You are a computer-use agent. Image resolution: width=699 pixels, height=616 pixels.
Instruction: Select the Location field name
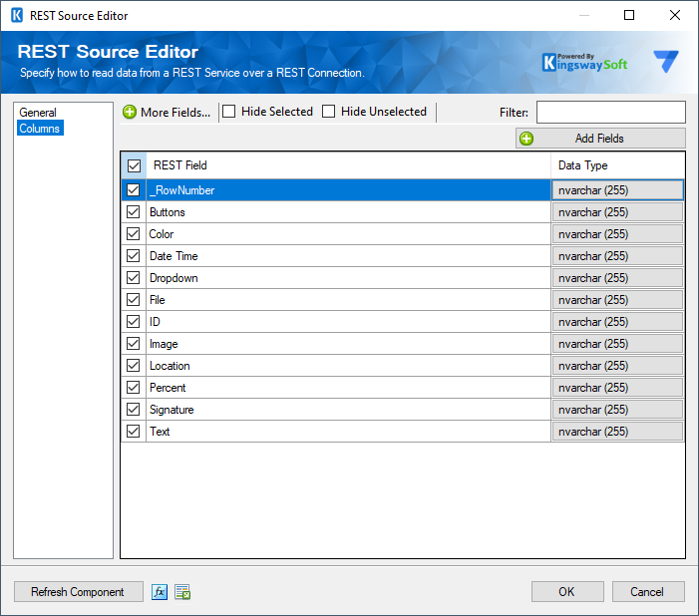tap(170, 366)
